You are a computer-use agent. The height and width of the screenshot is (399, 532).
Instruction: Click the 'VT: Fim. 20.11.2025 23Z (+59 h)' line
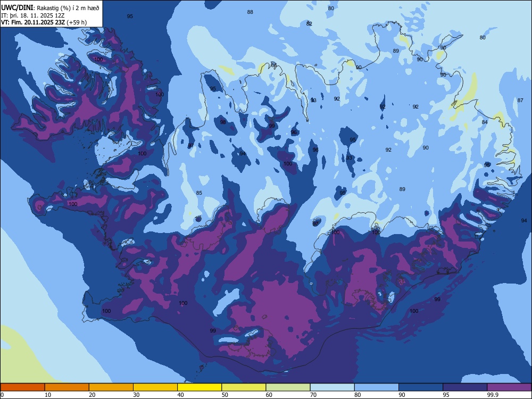(x=44, y=22)
